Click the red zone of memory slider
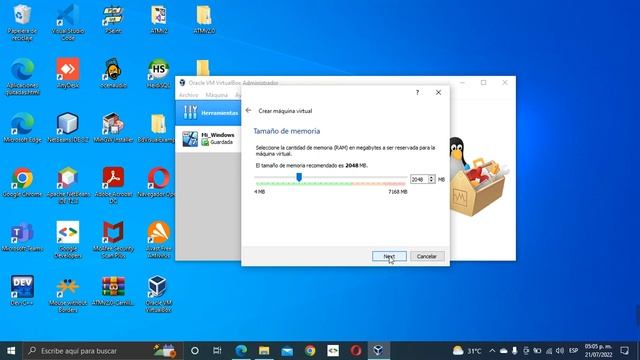This screenshot has width=640, height=360. tap(380, 184)
